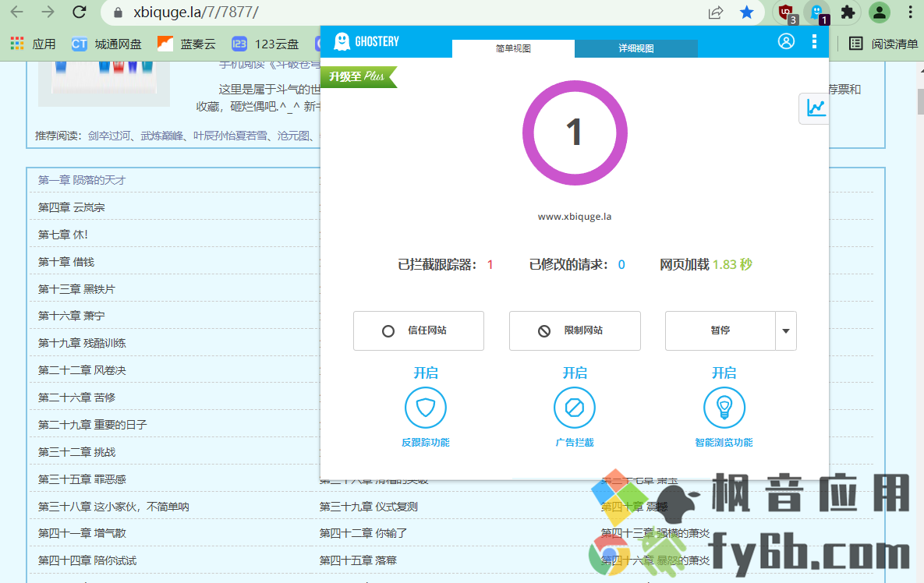Click the blocked trackers count 1
Viewport: 924px width, 583px height.
click(490, 265)
